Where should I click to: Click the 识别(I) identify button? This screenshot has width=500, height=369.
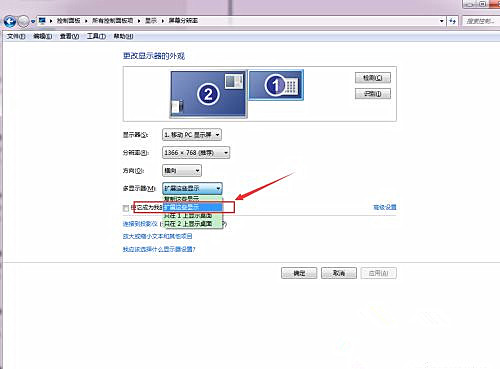point(373,94)
